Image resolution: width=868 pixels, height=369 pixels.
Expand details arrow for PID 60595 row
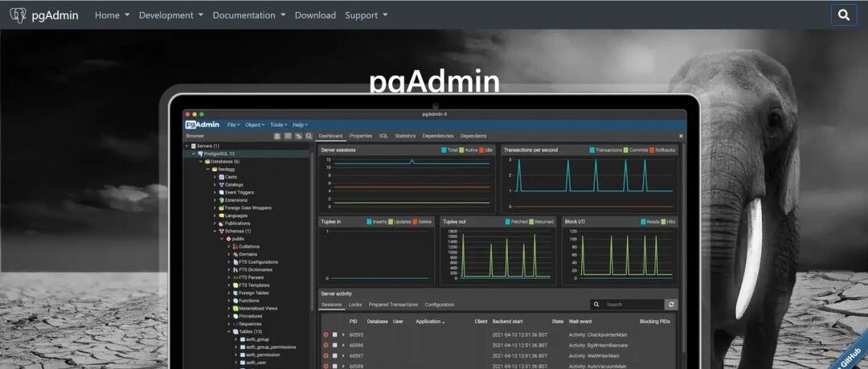pos(343,334)
